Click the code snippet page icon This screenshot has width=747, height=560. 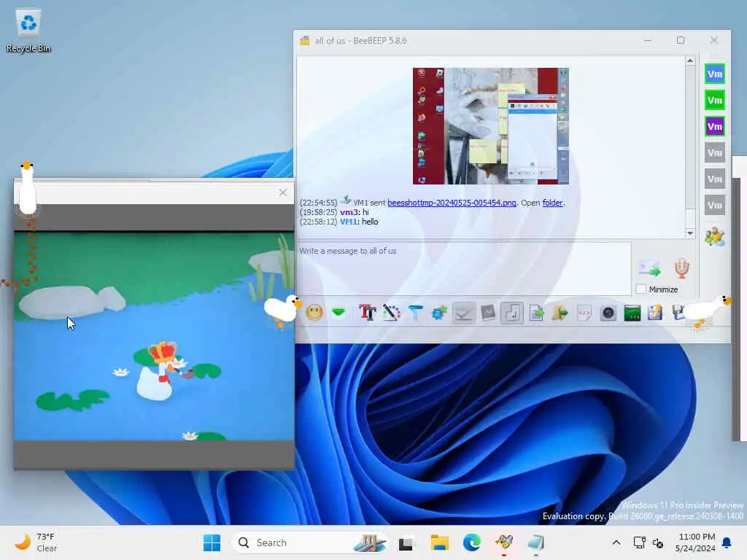(584, 313)
